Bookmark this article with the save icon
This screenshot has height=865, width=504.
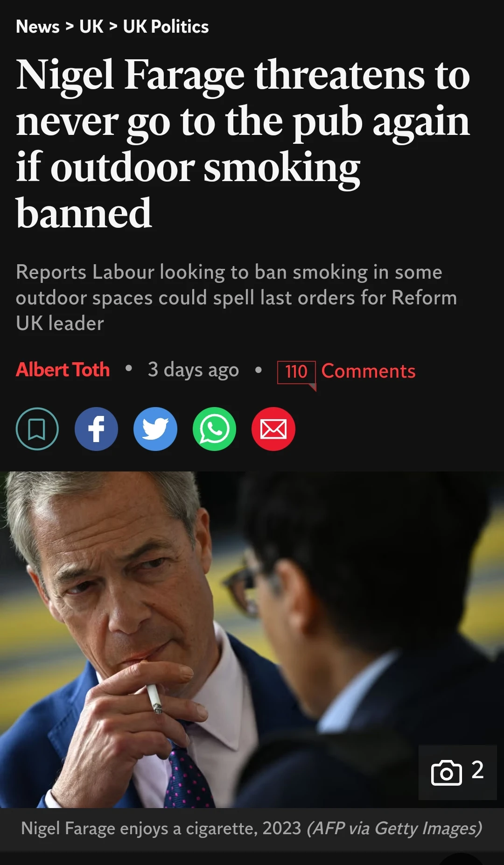37,429
